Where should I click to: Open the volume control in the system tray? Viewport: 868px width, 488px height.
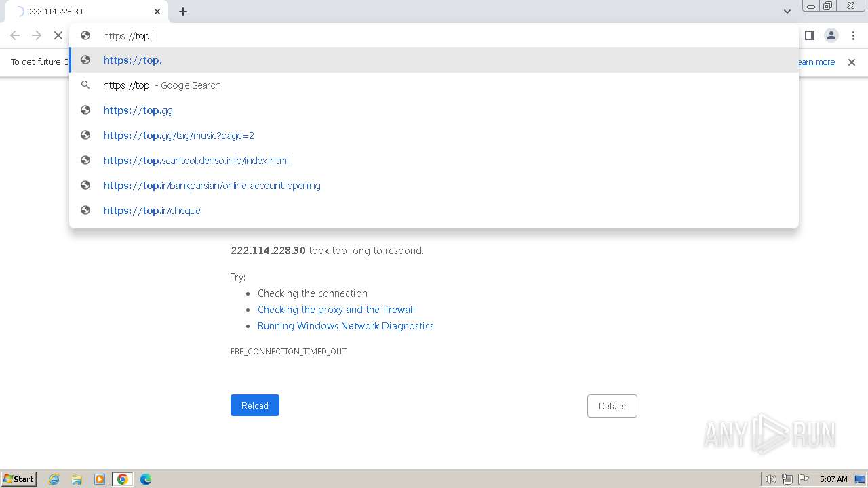click(771, 479)
